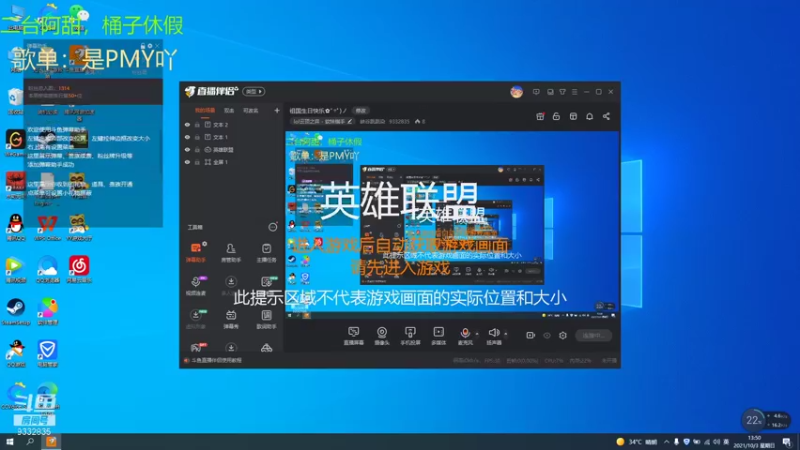The height and width of the screenshot is (450, 800).
Task: Add a 直播屏幕 screen capture source
Action: coord(354,336)
